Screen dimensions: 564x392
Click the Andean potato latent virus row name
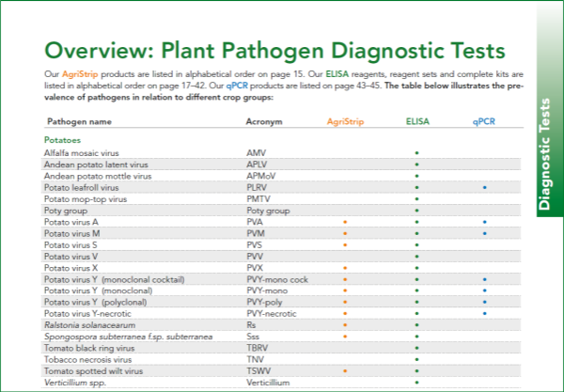coord(96,165)
